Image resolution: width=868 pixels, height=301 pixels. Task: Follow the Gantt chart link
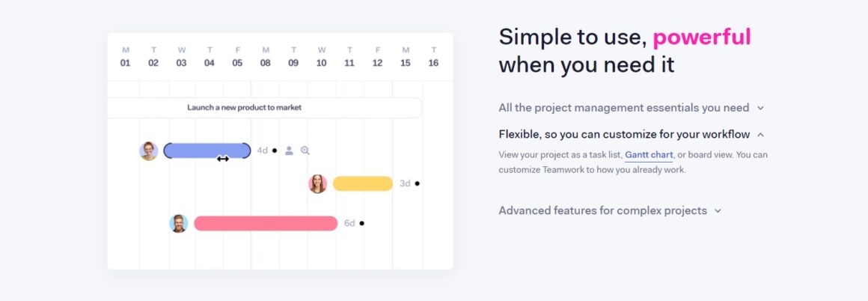(x=649, y=155)
